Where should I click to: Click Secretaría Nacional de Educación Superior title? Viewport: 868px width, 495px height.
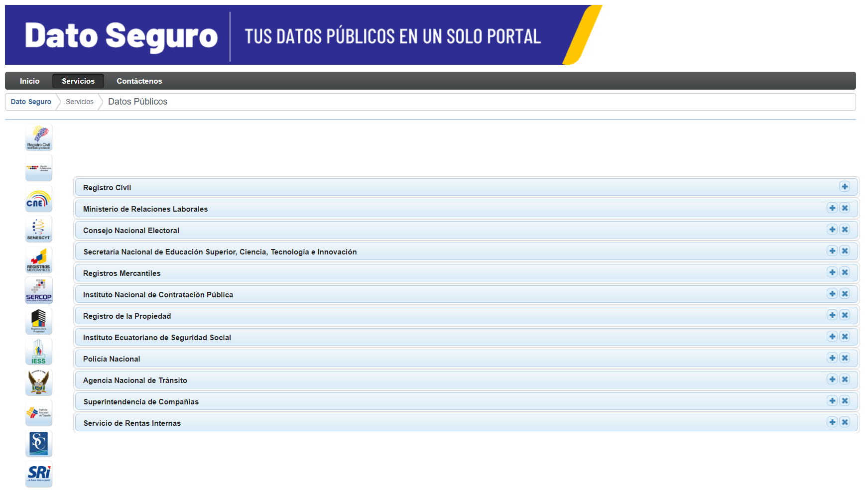click(220, 252)
